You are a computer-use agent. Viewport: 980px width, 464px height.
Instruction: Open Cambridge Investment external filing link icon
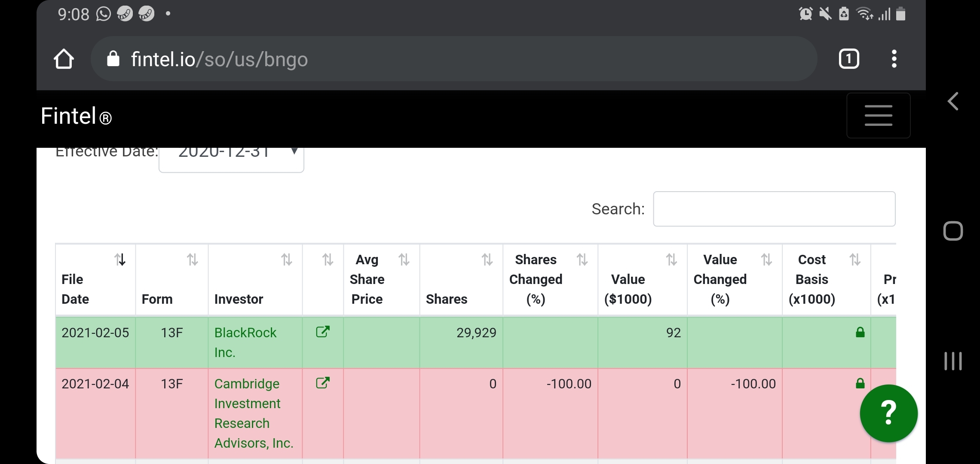pyautogui.click(x=322, y=383)
